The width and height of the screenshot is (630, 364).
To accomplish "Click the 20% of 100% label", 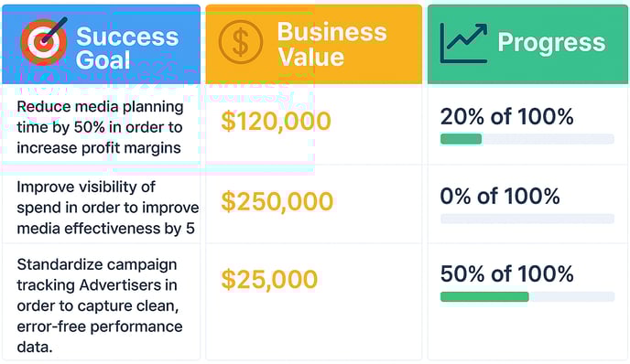I will coord(506,117).
